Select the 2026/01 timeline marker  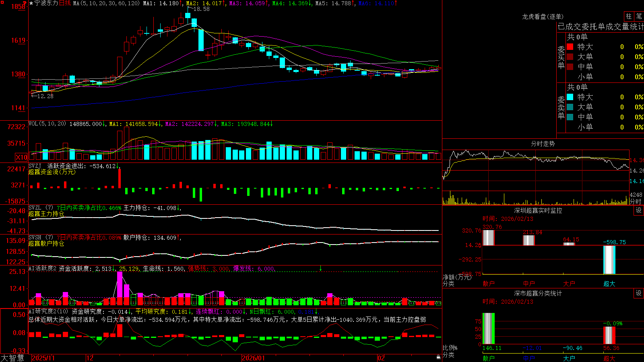(x=253, y=358)
